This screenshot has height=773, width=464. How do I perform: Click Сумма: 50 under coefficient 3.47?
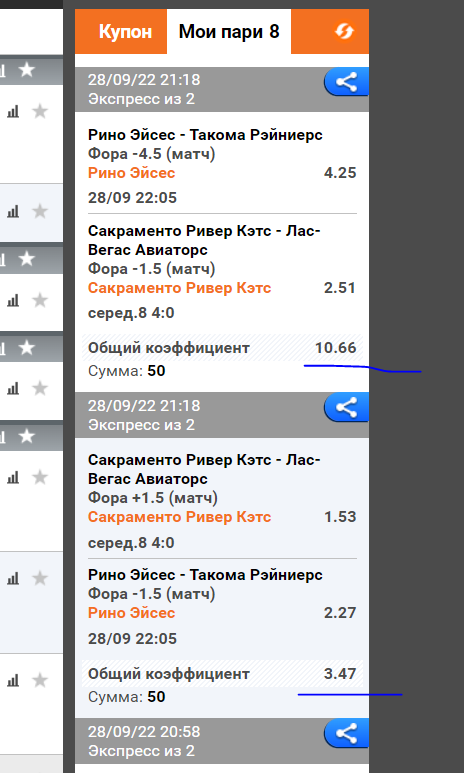[127, 697]
